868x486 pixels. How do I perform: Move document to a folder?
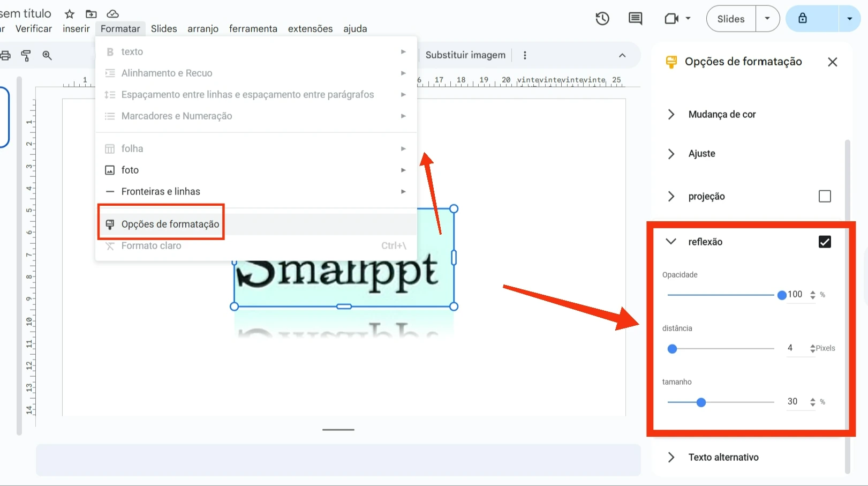pos(91,14)
